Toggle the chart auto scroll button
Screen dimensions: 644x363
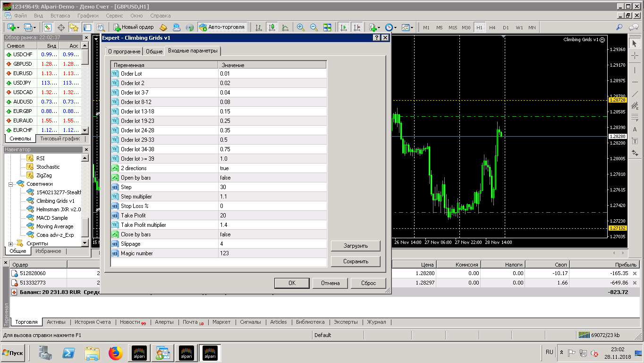(x=344, y=27)
